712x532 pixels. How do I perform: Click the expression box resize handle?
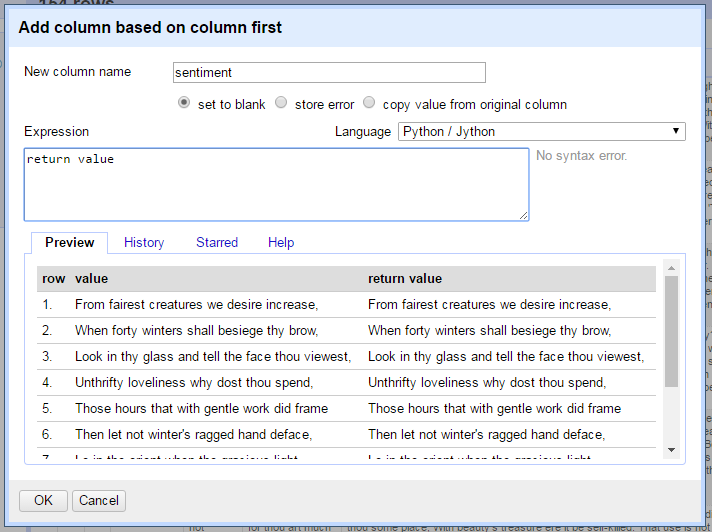523,215
